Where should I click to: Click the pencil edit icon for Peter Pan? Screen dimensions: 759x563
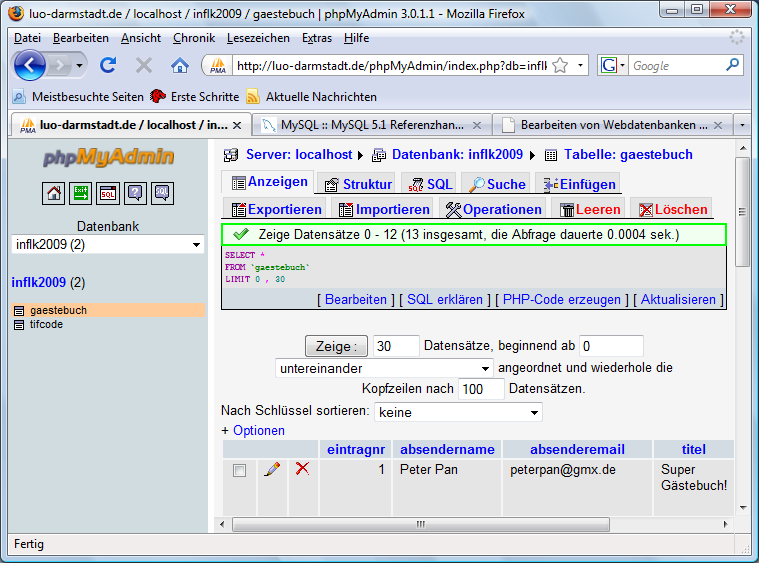click(x=271, y=469)
